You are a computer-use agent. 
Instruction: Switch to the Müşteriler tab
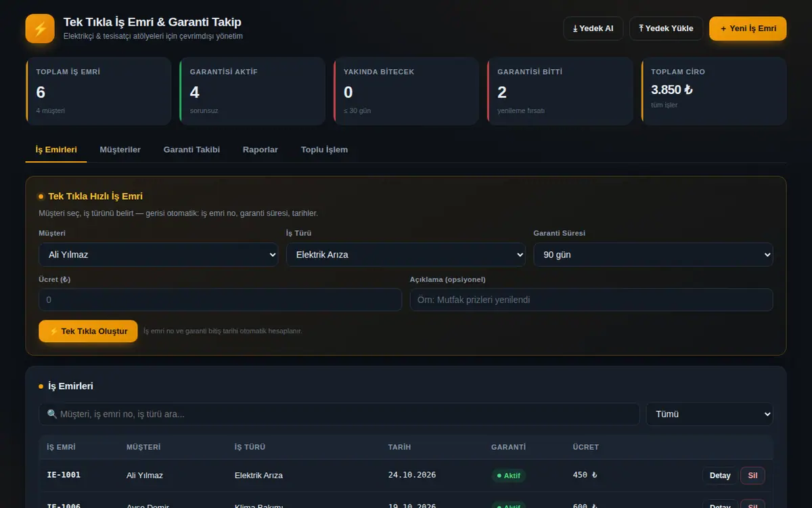[120, 150]
